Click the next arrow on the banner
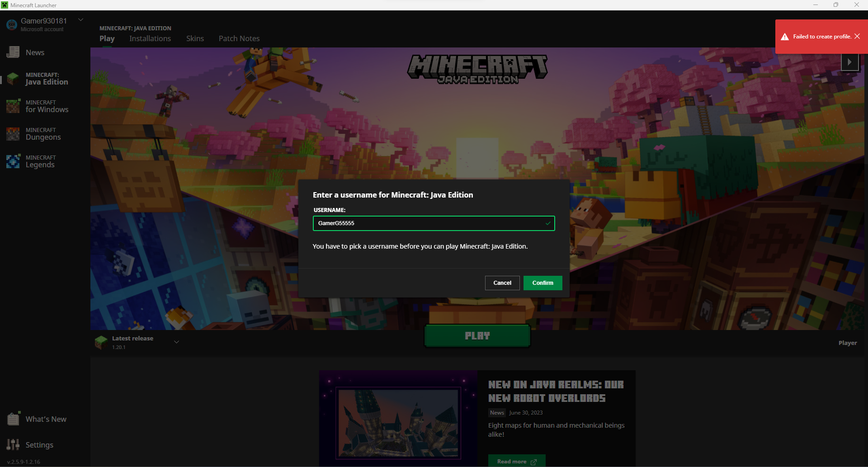The height and width of the screenshot is (467, 868). point(849,62)
